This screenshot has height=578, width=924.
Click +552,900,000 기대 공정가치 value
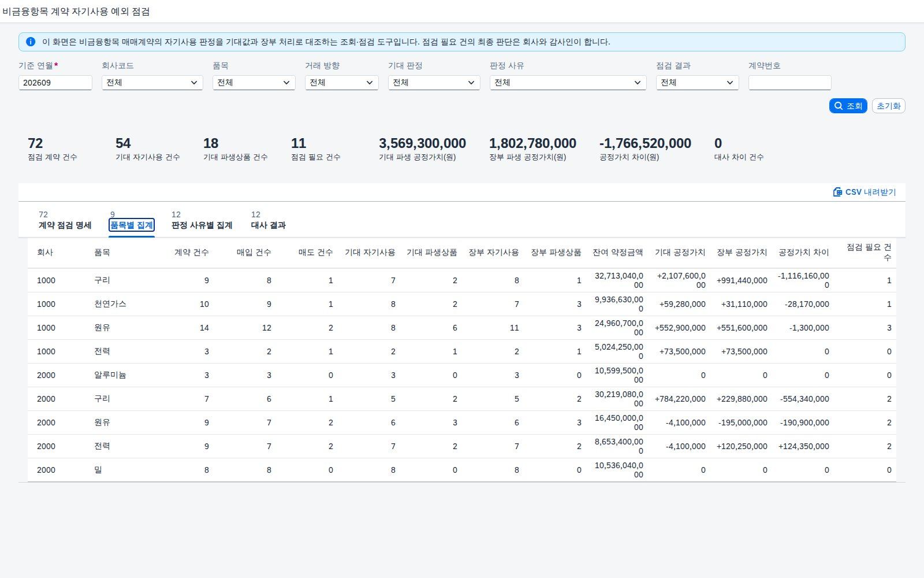680,328
